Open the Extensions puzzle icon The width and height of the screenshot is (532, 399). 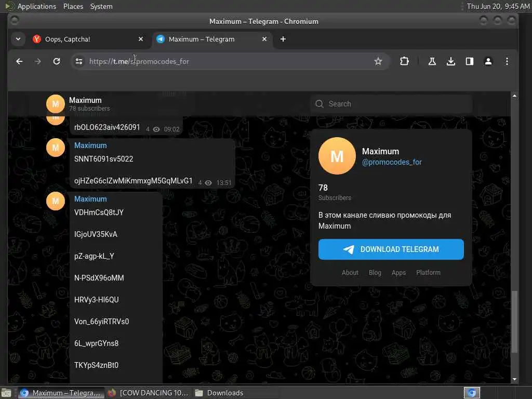(404, 61)
